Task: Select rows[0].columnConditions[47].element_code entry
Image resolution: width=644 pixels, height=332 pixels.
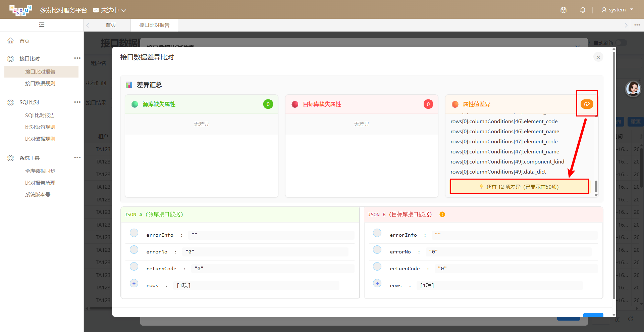Action: [x=504, y=142]
